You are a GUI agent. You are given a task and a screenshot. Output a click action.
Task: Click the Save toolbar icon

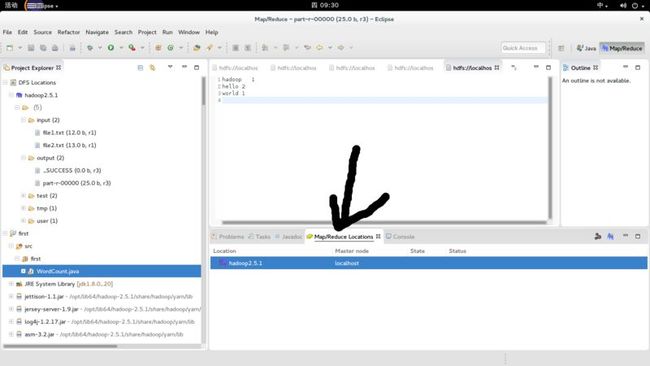pos(31,48)
